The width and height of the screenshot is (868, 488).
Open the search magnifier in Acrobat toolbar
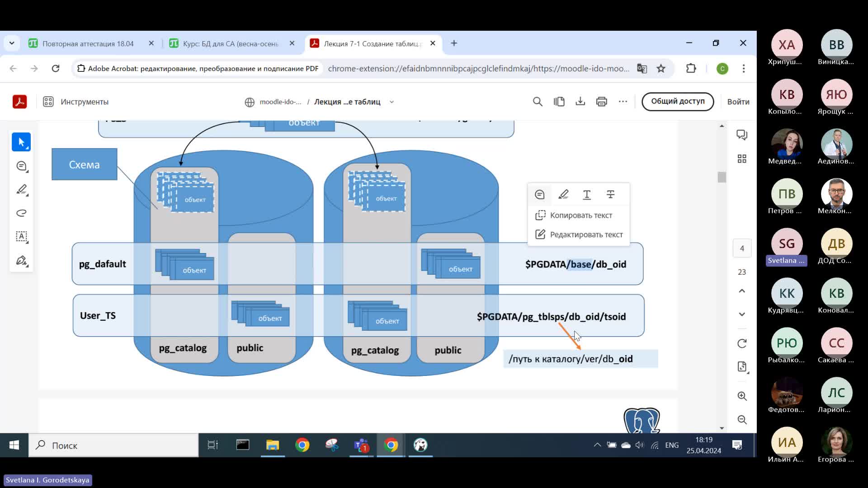[538, 102]
